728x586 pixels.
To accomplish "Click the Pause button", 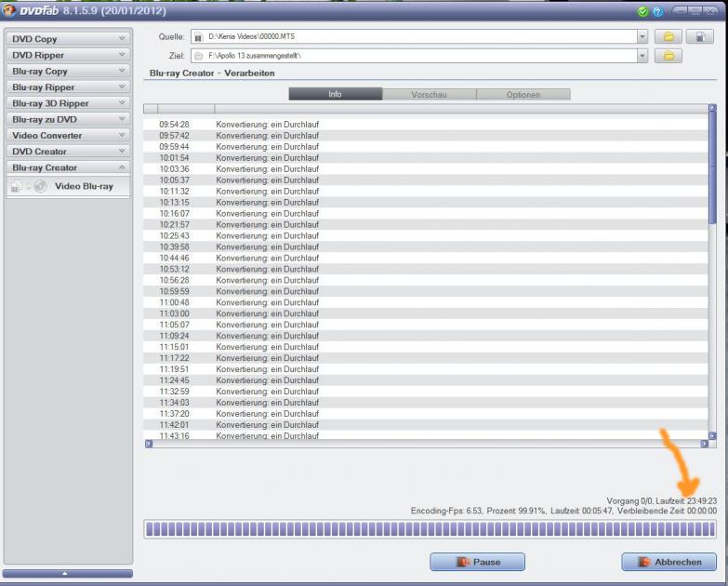I will tap(477, 562).
